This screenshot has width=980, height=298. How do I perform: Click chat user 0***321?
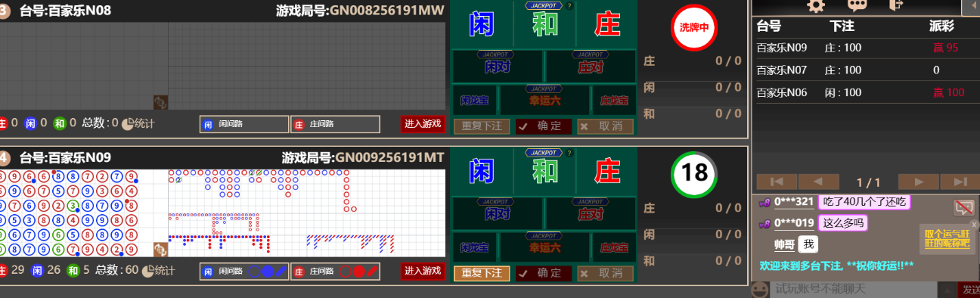point(793,202)
